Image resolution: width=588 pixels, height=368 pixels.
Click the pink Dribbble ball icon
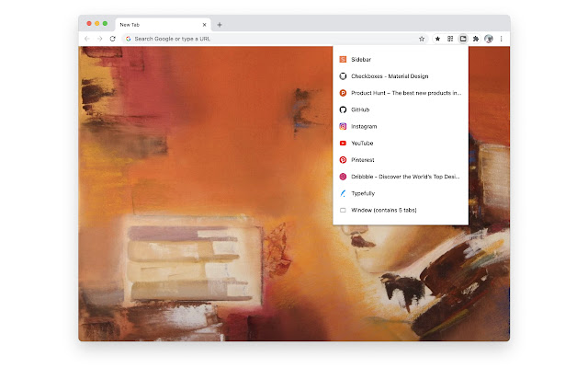[343, 177]
